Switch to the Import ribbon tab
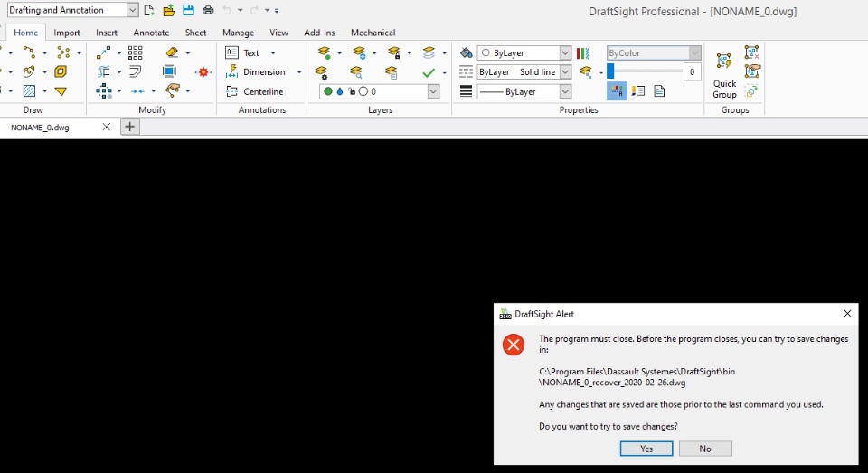The image size is (868, 473). pos(67,33)
